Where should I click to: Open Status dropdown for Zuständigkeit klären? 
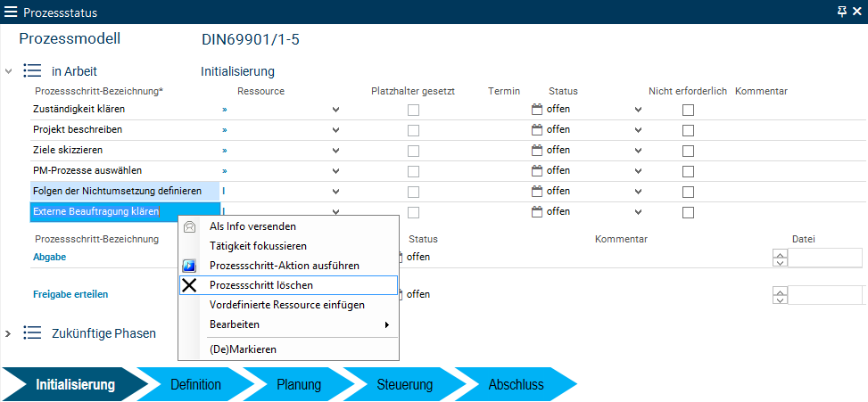(638, 110)
